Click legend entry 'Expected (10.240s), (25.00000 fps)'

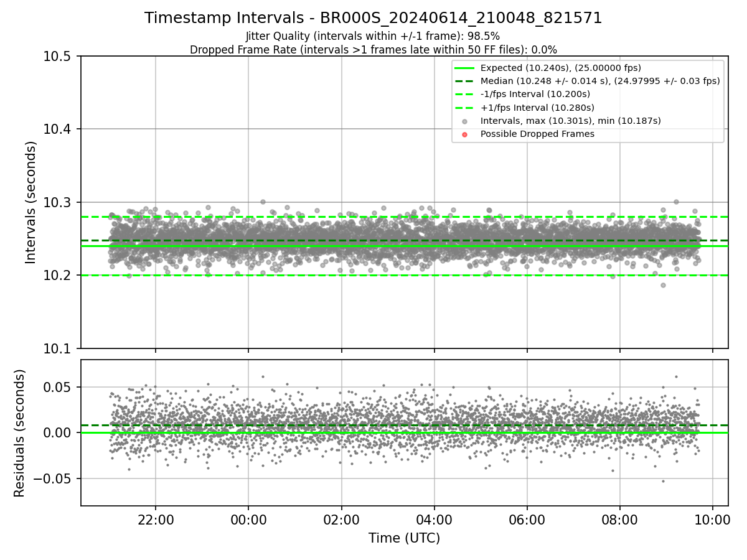561,68
